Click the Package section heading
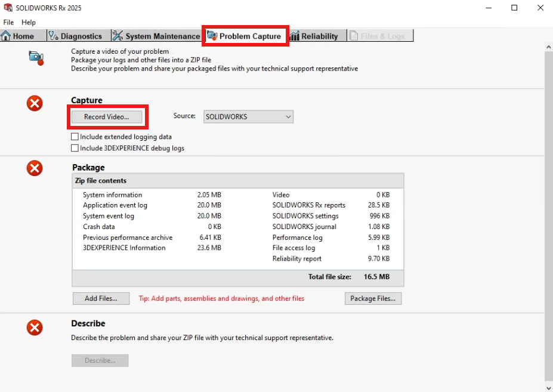The image size is (553, 392). [x=88, y=168]
